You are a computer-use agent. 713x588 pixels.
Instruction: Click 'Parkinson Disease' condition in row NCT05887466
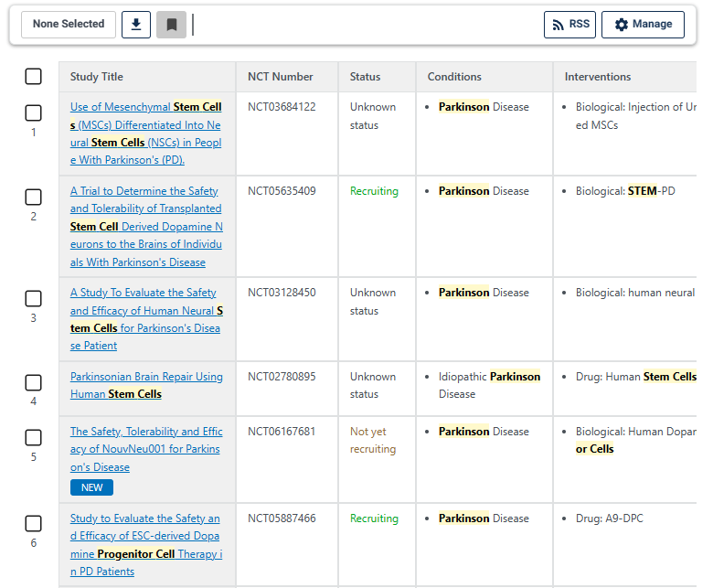484,519
